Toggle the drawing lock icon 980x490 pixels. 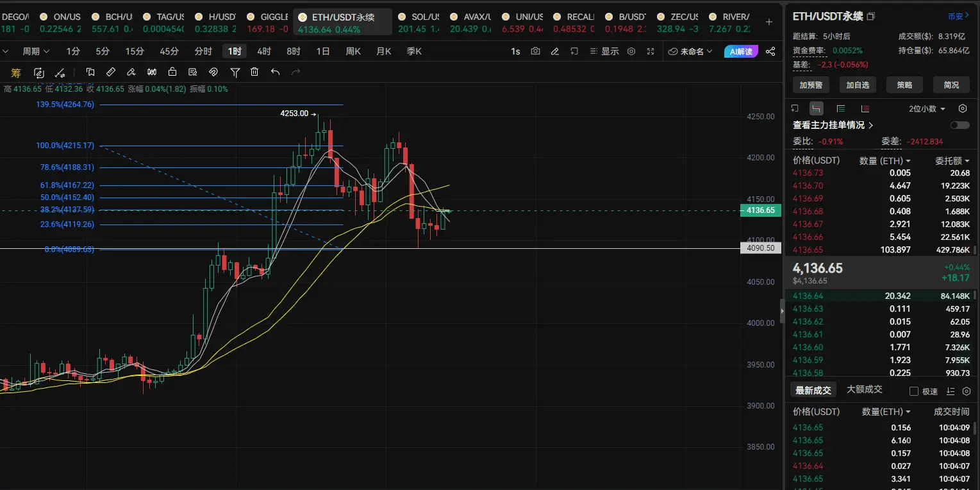click(x=172, y=72)
